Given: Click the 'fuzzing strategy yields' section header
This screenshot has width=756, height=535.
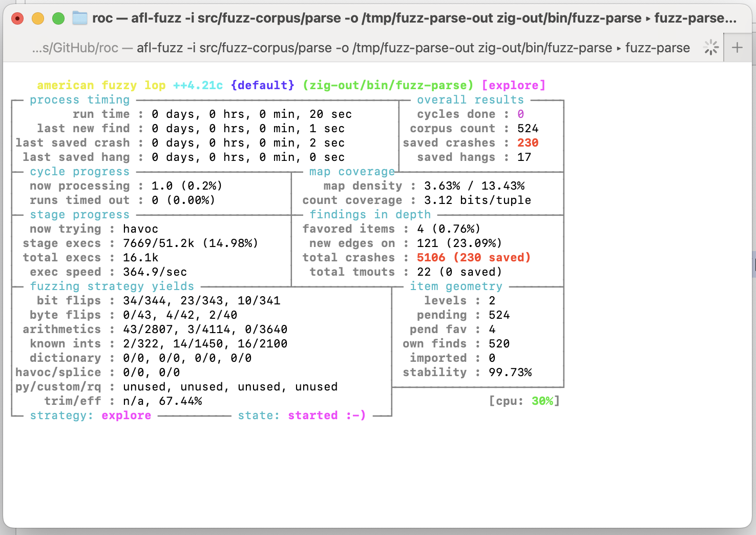Looking at the screenshot, I should tap(112, 286).
